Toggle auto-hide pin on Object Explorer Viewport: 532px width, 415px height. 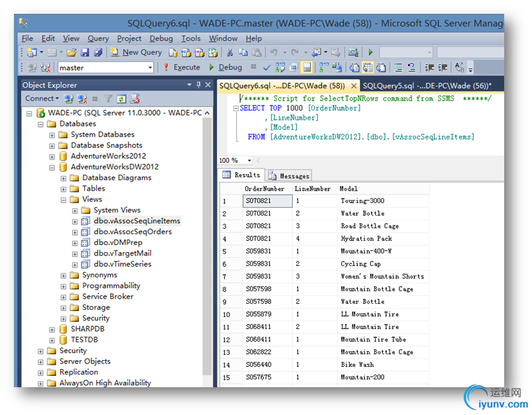tap(199, 85)
